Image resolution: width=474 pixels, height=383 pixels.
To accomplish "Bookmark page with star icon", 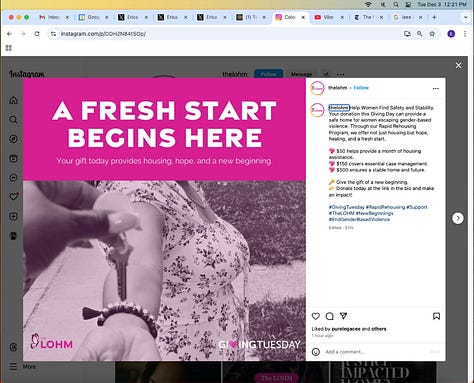I will pos(432,34).
